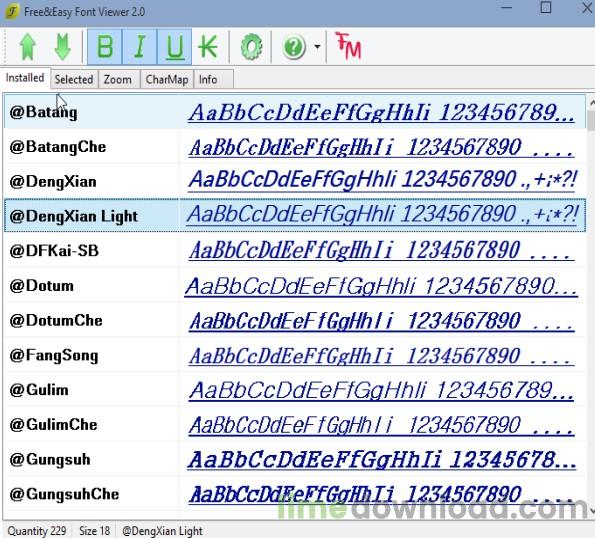Open the Zoom tab

click(x=118, y=79)
